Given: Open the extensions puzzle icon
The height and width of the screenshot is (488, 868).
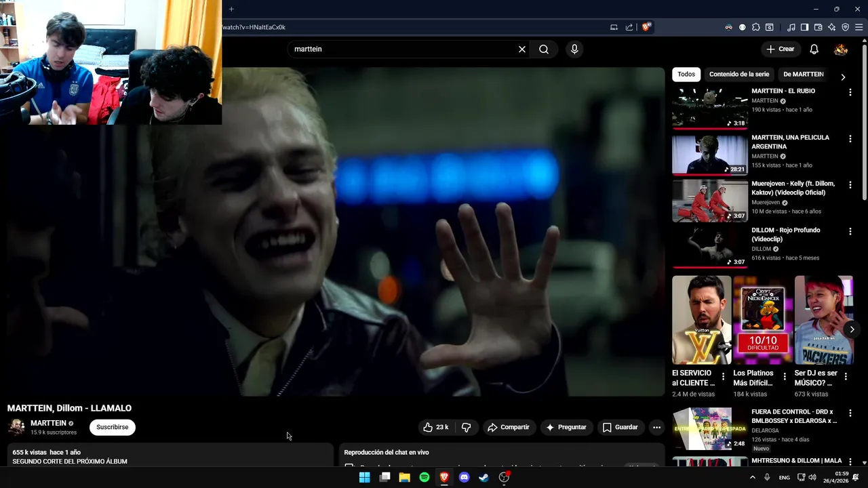Looking at the screenshot, I should point(756,27).
